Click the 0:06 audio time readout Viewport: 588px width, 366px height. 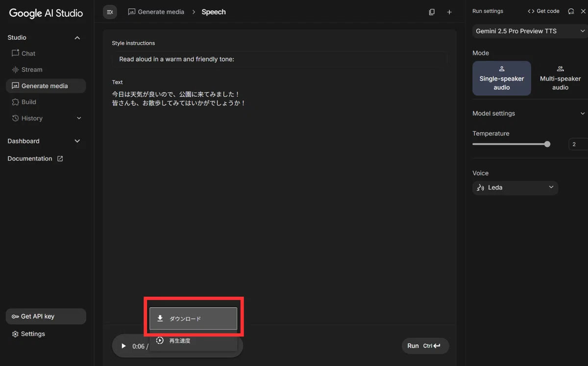pyautogui.click(x=139, y=346)
